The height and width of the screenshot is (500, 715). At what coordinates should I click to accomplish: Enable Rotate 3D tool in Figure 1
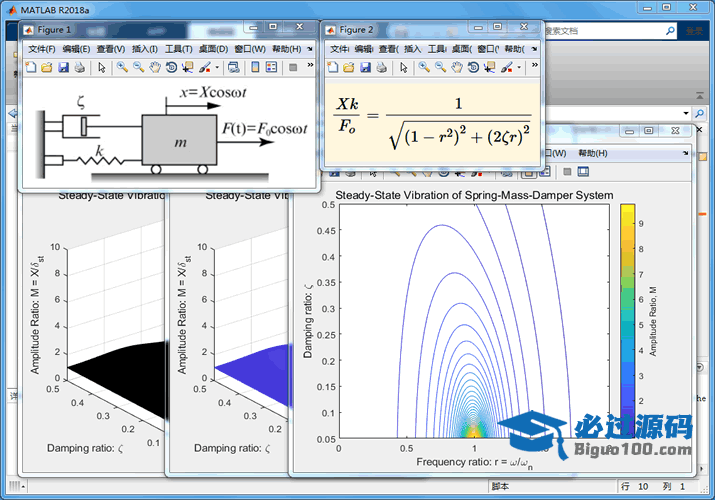coord(171,67)
